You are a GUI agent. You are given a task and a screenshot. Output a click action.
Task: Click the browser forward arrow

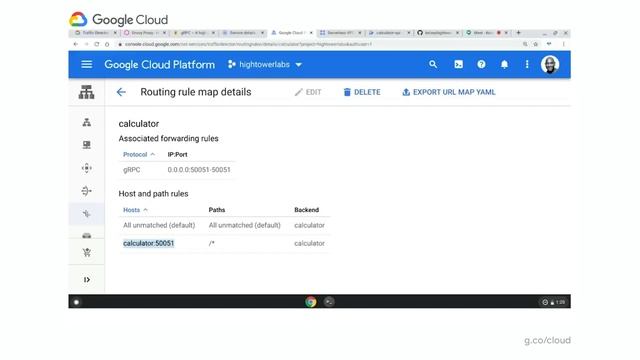tap(86, 44)
